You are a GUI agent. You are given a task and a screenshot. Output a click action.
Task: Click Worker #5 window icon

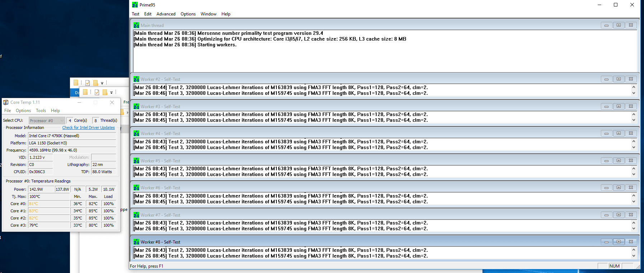tap(136, 161)
